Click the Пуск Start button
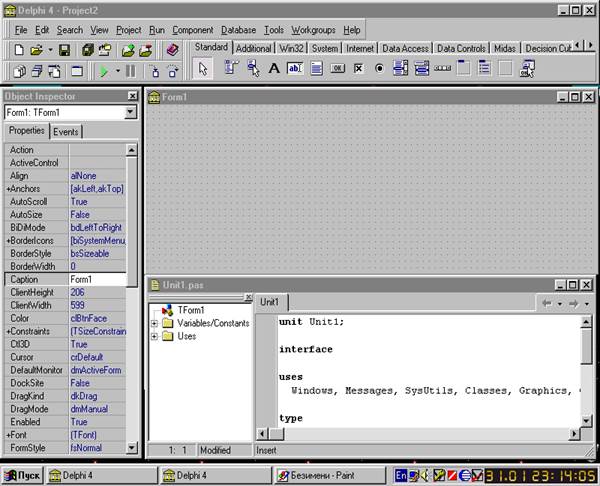Viewport: 600px width, 486px height. (24, 475)
